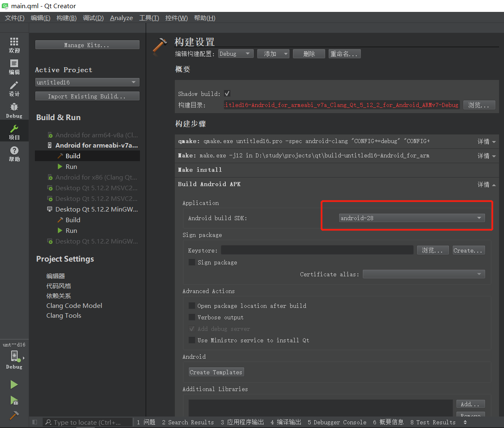This screenshot has width=504, height=428.
Task: Open 代码风格 (Code Style) settings
Action: [x=59, y=286]
